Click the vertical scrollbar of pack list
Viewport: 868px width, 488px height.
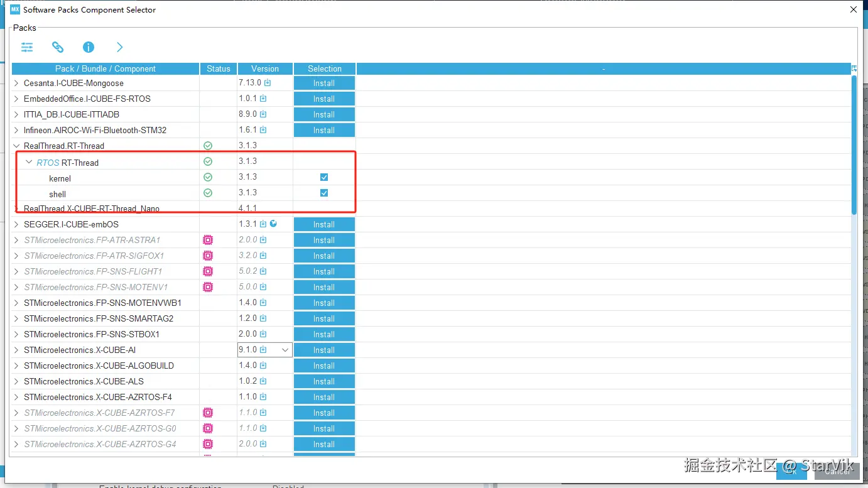(x=854, y=144)
